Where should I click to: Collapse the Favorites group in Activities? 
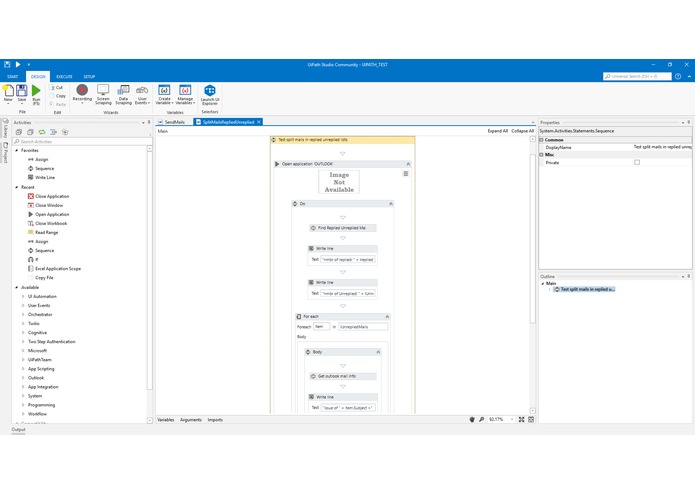(17, 151)
